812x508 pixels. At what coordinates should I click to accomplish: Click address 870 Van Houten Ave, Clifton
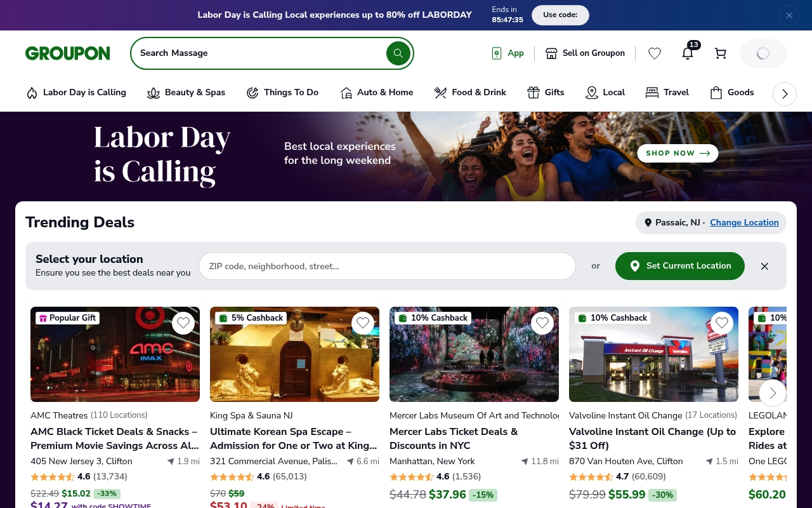pyautogui.click(x=626, y=462)
